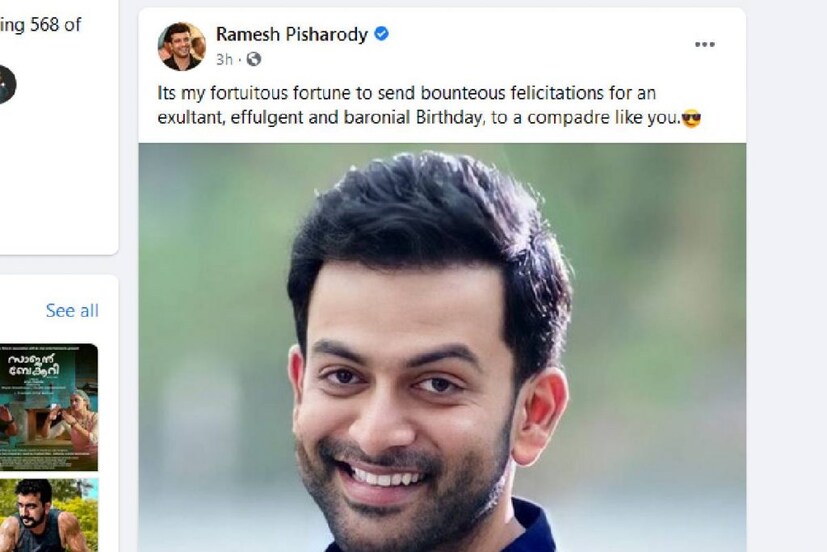Click the 568 count text in left card
Viewport: 827px width, 552px height.
coord(47,24)
